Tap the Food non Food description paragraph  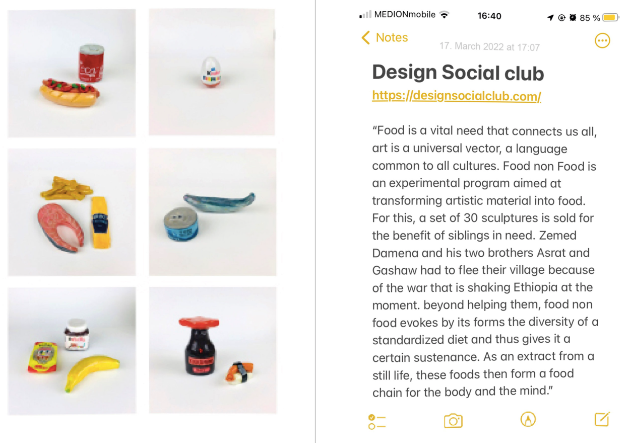[484, 262]
